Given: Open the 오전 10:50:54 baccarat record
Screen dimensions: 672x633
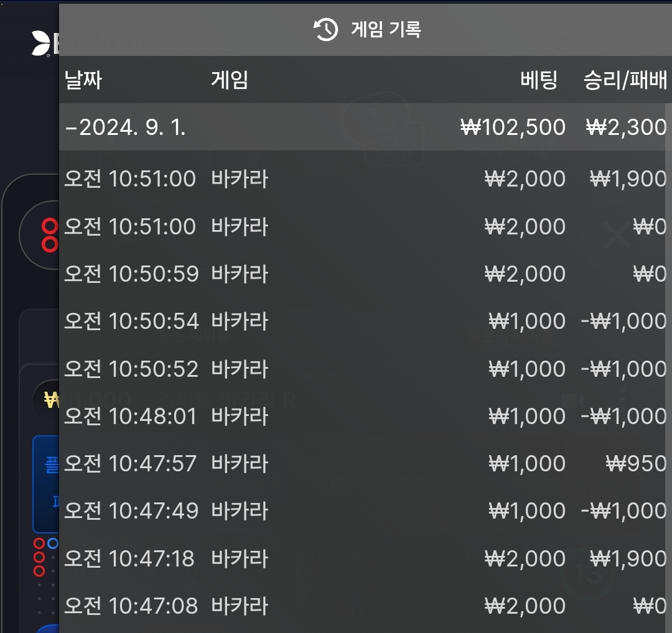Looking at the screenshot, I should click(366, 321).
